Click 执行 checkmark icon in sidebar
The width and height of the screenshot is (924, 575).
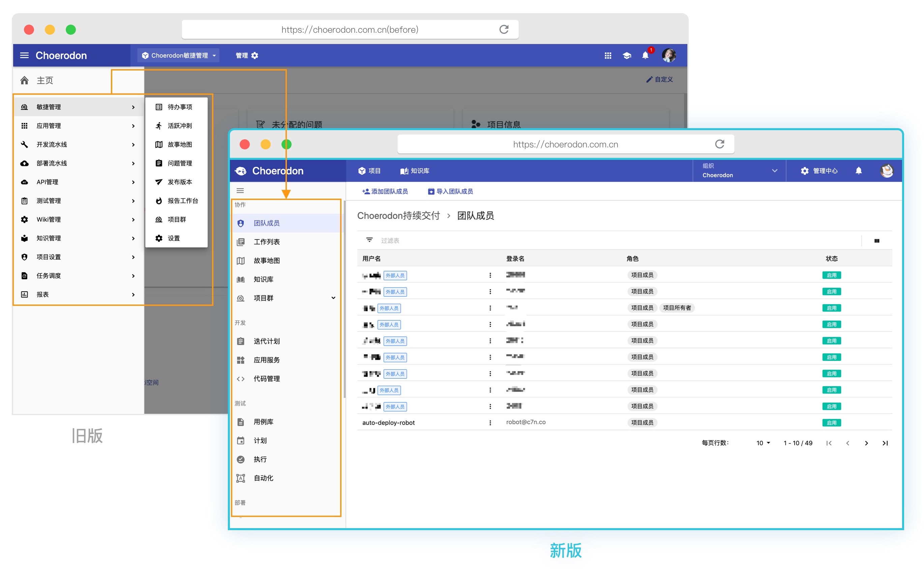[241, 459]
